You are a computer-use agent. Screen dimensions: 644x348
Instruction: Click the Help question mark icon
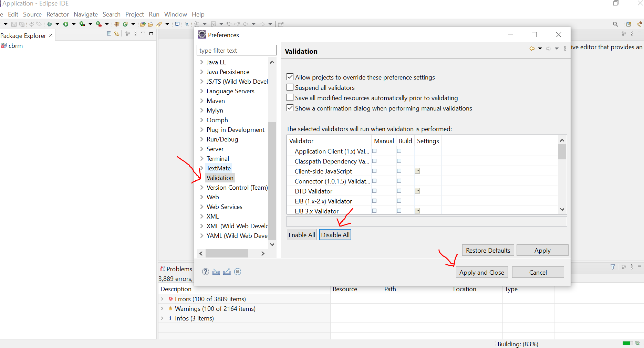(206, 272)
